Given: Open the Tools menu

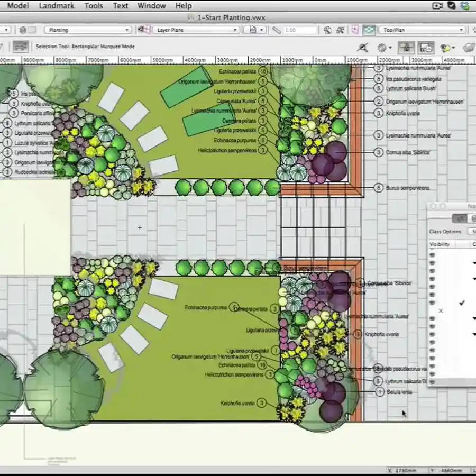Looking at the screenshot, I should [x=94, y=6].
